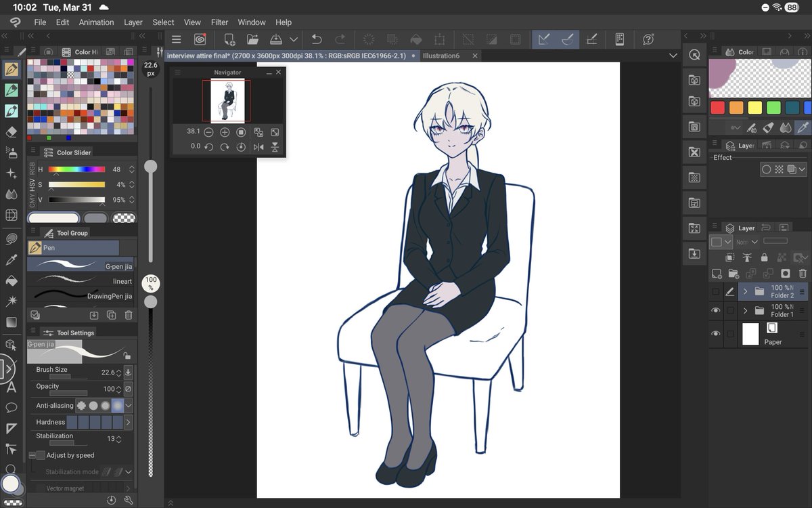This screenshot has width=812, height=508.
Task: Open the Quick Access search panel icon
Action: coord(694,56)
